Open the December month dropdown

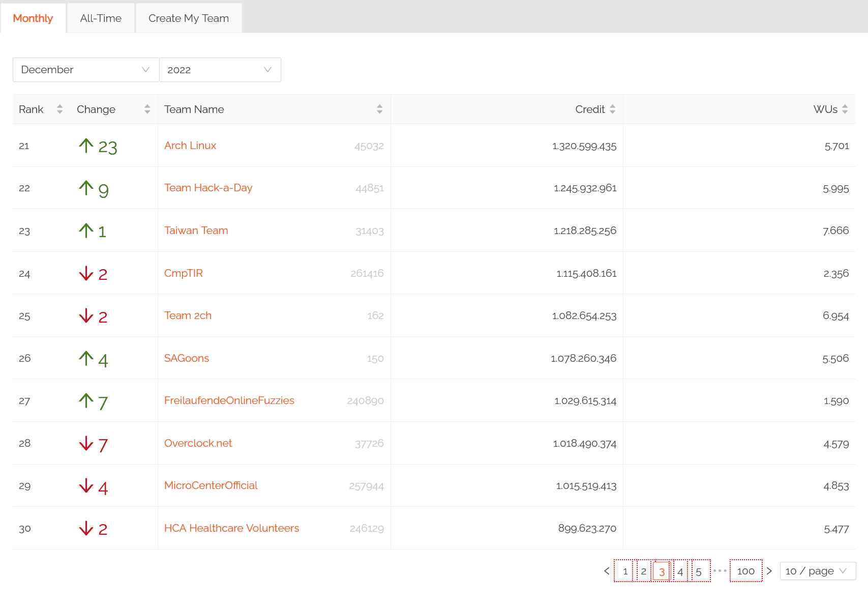click(x=85, y=70)
